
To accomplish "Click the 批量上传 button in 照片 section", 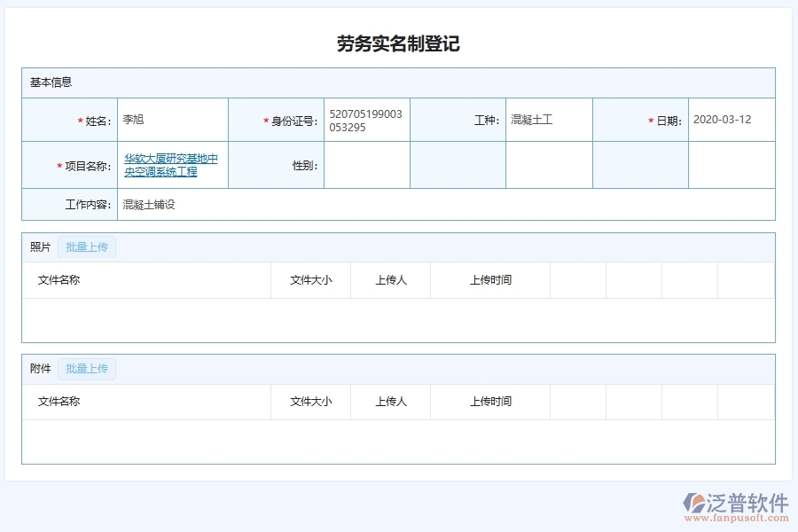I will coord(86,246).
